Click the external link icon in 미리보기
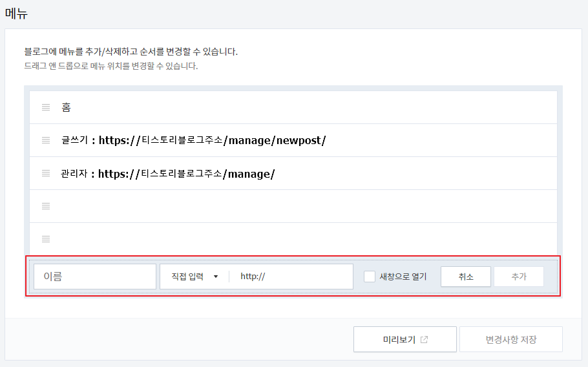The width and height of the screenshot is (588, 367). click(x=424, y=339)
